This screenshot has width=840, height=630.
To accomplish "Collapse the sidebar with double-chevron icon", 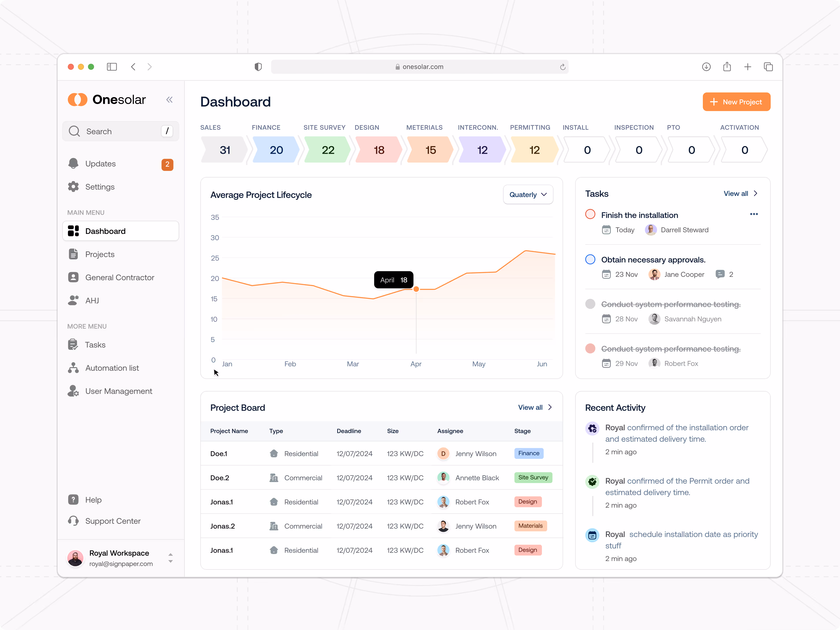I will click(x=169, y=100).
